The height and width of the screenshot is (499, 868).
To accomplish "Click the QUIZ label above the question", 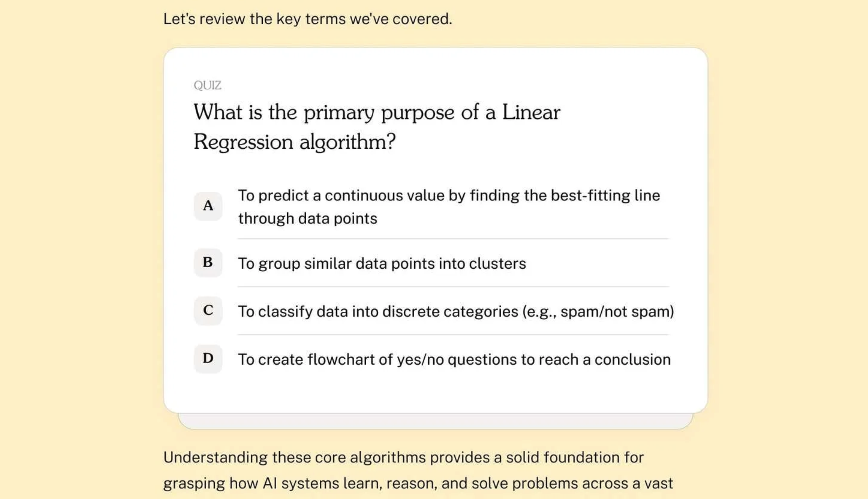I will [x=207, y=85].
